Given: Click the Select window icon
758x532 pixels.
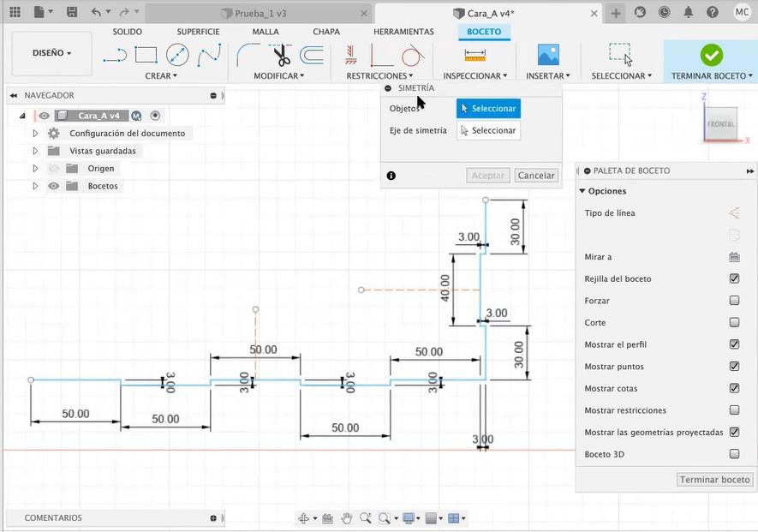Looking at the screenshot, I should pos(621,54).
